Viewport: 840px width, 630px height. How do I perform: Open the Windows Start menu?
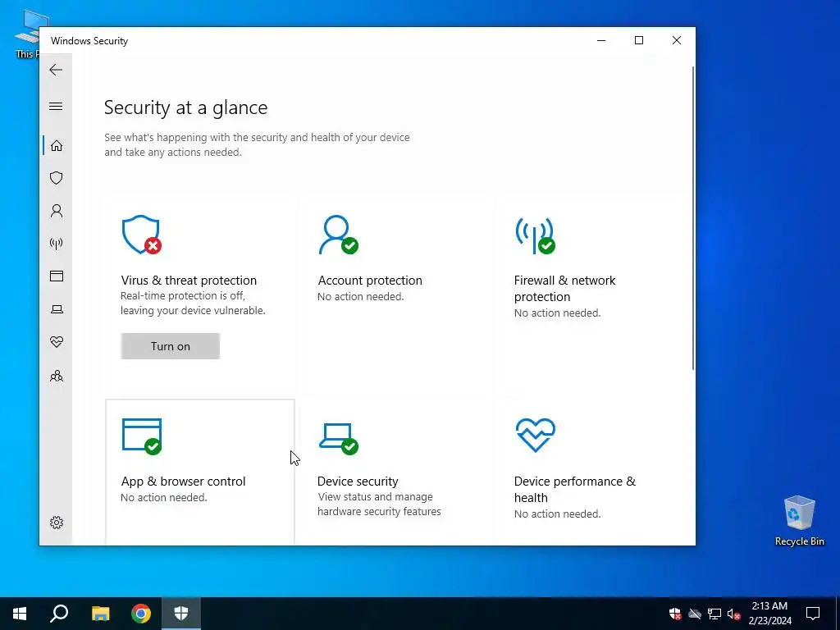20,614
